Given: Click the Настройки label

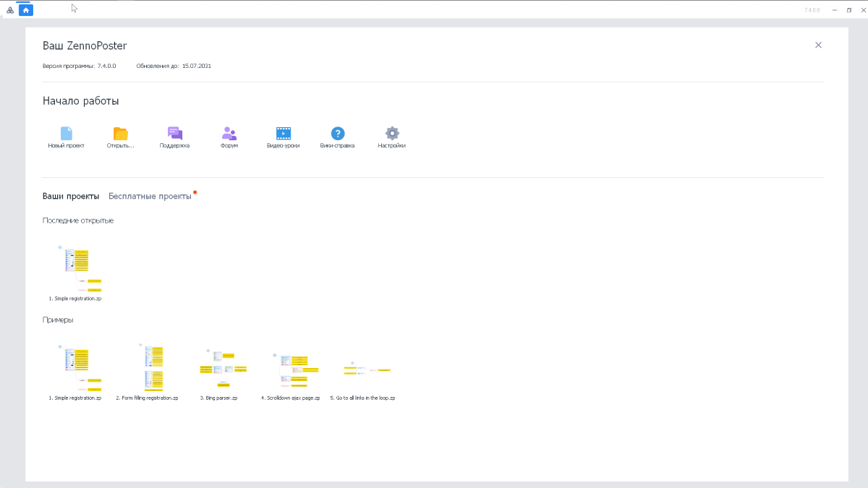Looking at the screenshot, I should [392, 145].
